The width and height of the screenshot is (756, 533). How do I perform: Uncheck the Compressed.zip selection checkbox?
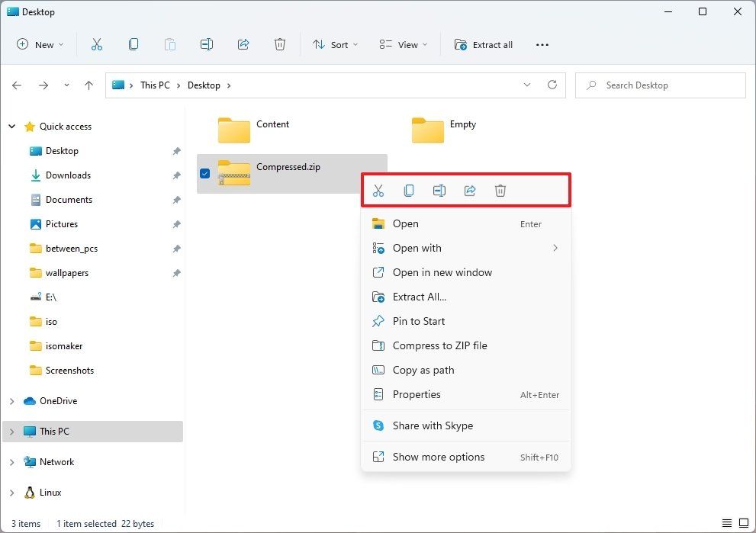[204, 173]
